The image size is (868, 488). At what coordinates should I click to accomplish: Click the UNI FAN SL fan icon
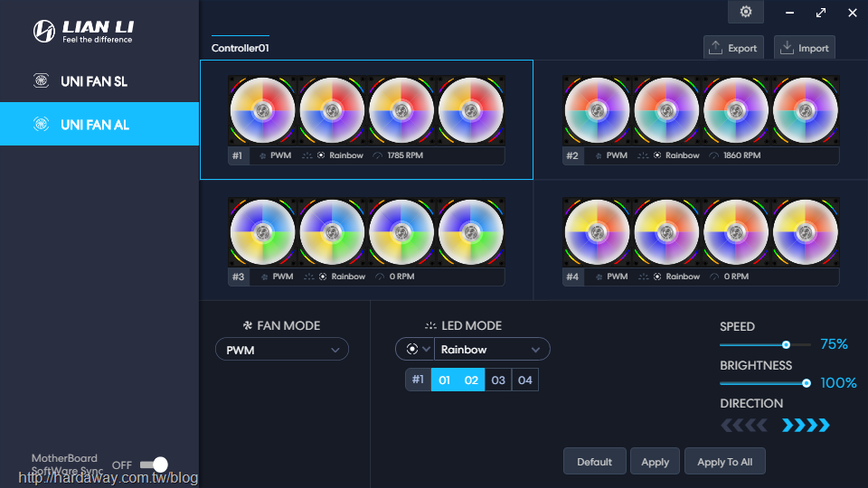[x=41, y=80]
